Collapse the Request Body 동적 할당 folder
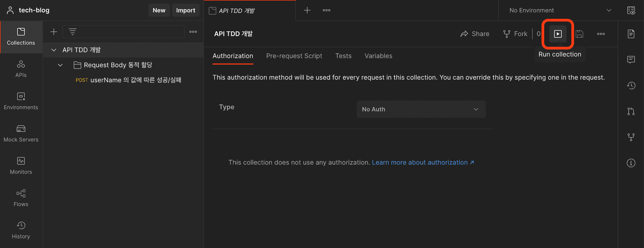644x248 pixels. (60, 65)
